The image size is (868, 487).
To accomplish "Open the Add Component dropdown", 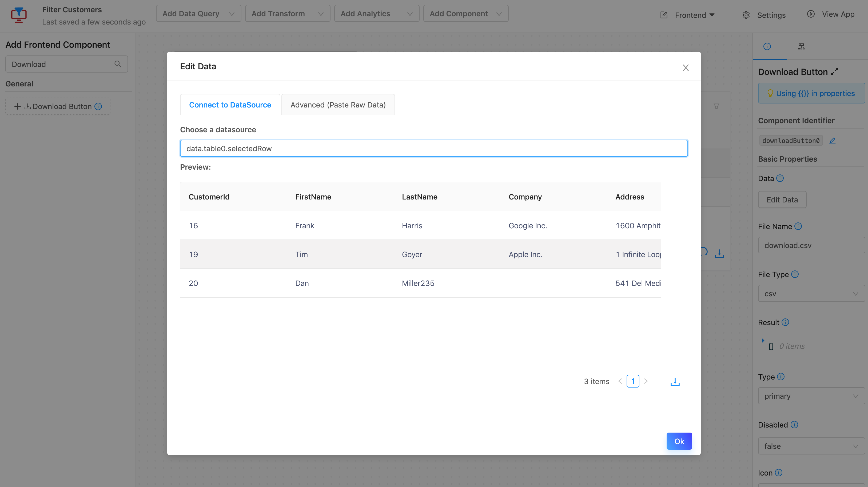I will [x=466, y=14].
